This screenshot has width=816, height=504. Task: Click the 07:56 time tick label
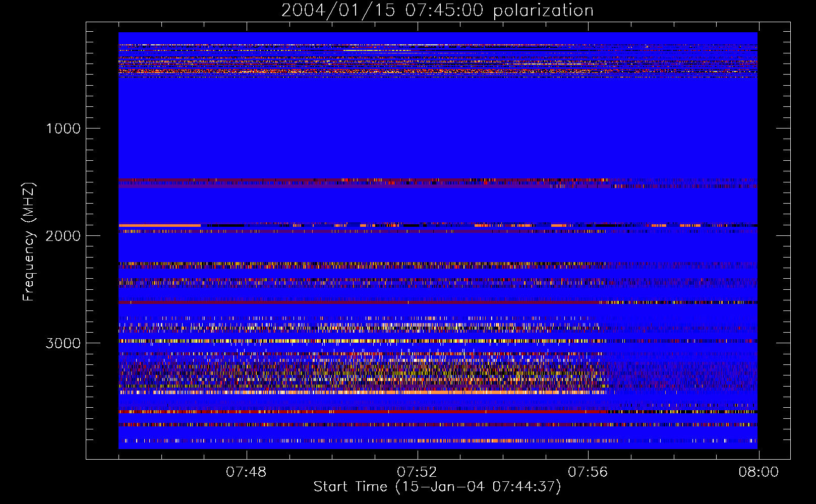[x=588, y=472]
